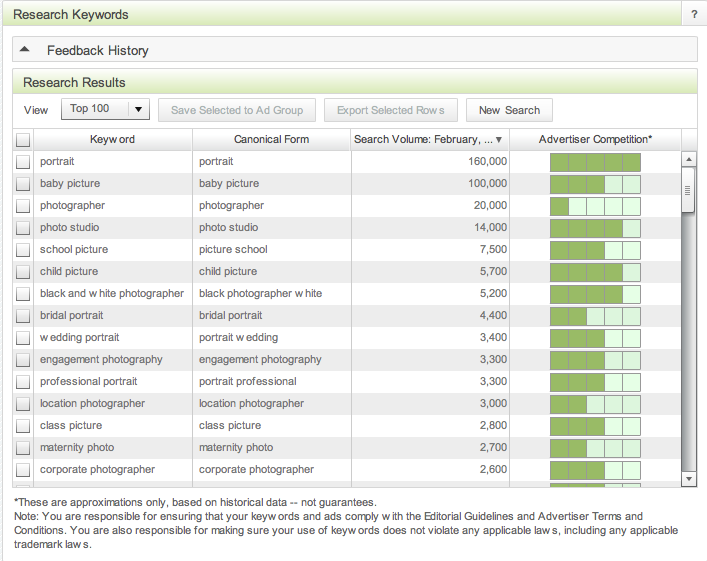Collapse the Feedback History section
Image resolution: width=707 pixels, height=561 pixels.
pos(25,50)
